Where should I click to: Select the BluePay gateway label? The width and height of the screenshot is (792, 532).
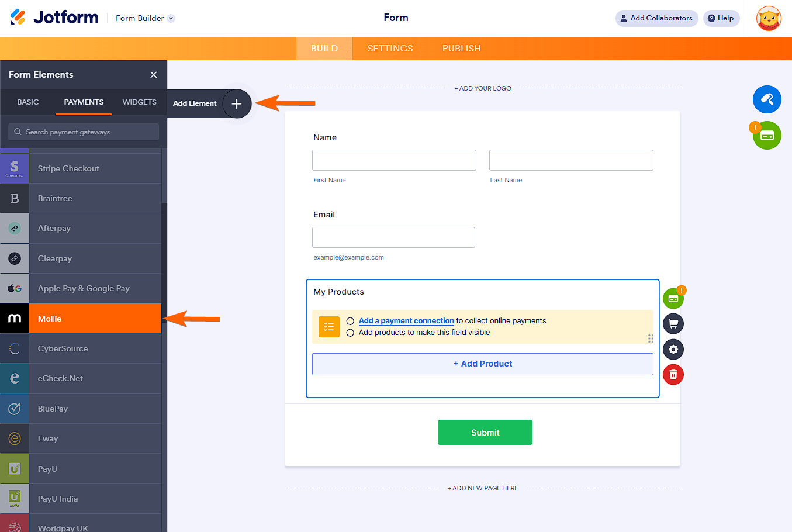click(53, 409)
